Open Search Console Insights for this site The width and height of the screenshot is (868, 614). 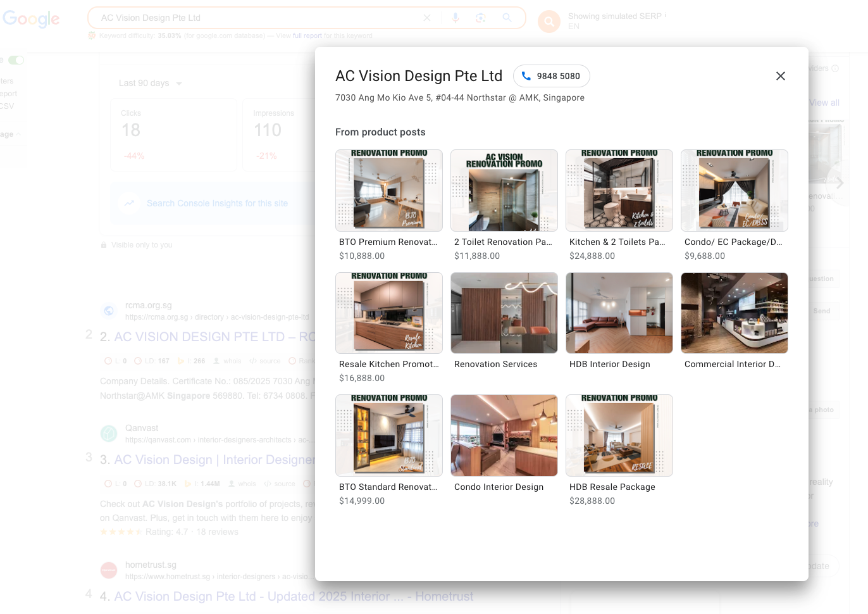pos(217,203)
